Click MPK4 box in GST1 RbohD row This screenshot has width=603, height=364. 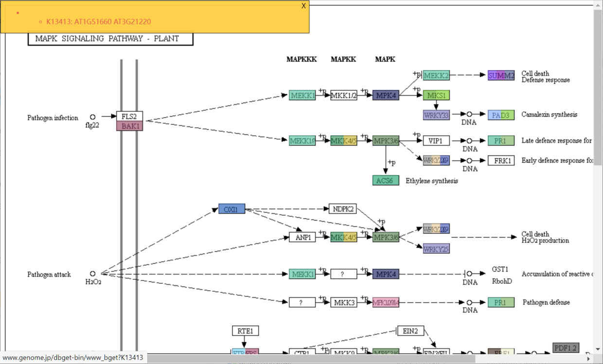386,274
